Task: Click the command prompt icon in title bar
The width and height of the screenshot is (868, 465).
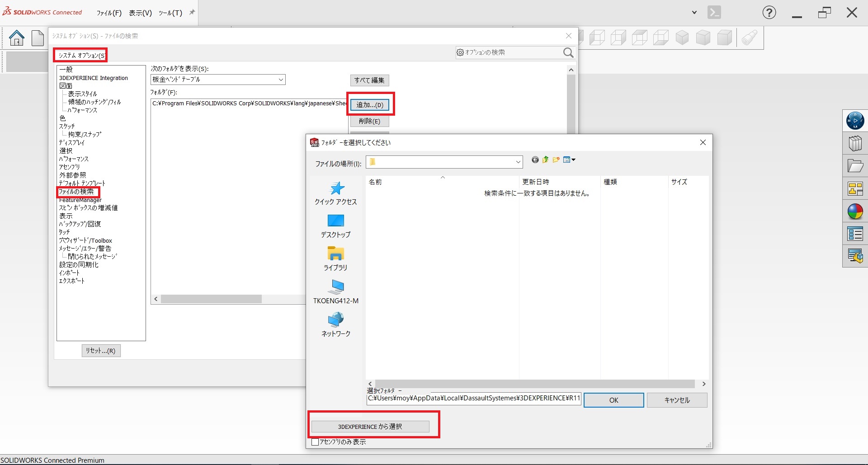Action: 714,13
